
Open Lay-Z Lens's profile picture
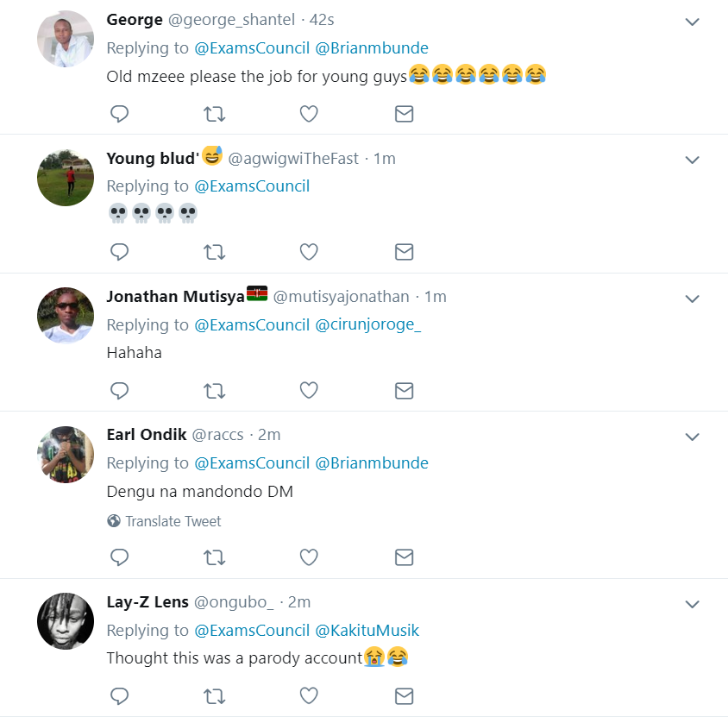pos(65,621)
